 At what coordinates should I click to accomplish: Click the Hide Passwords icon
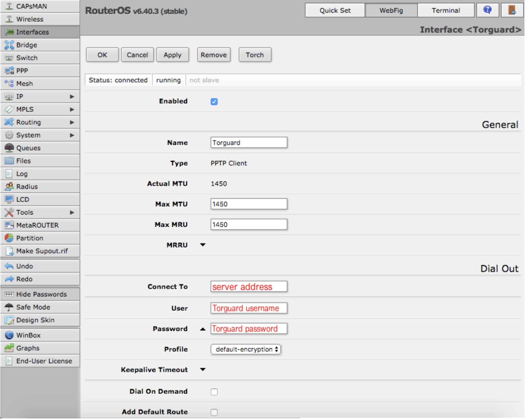pos(9,294)
